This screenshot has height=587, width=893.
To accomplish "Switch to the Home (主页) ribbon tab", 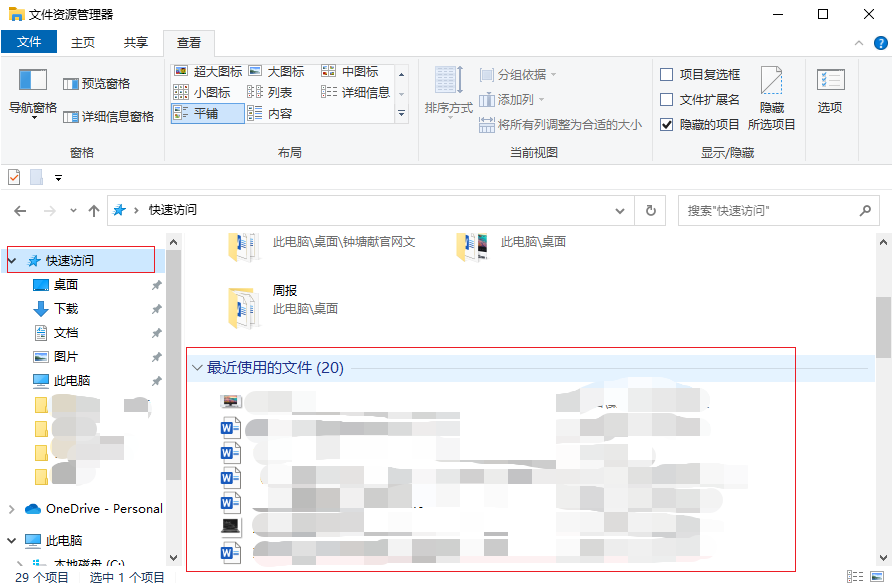I will (x=83, y=42).
